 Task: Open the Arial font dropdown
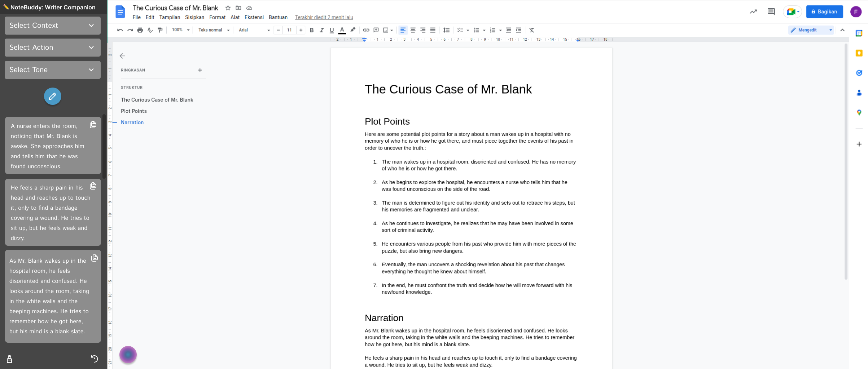click(254, 30)
